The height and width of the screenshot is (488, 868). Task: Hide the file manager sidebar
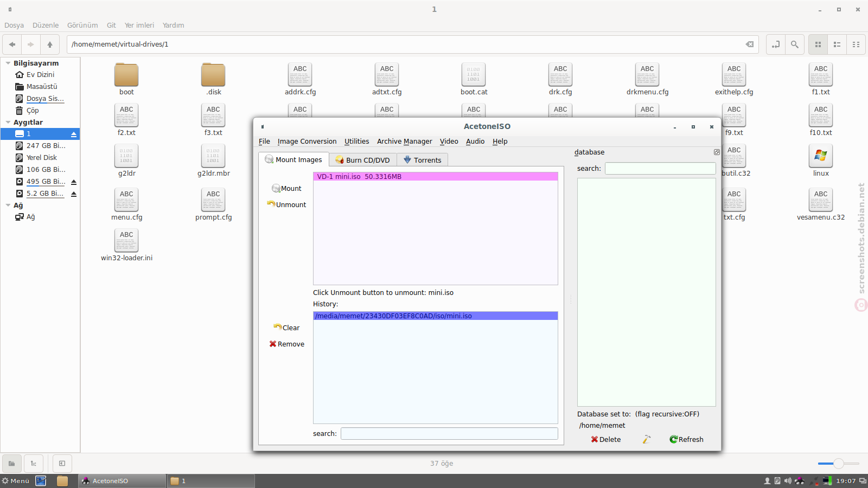tap(62, 464)
